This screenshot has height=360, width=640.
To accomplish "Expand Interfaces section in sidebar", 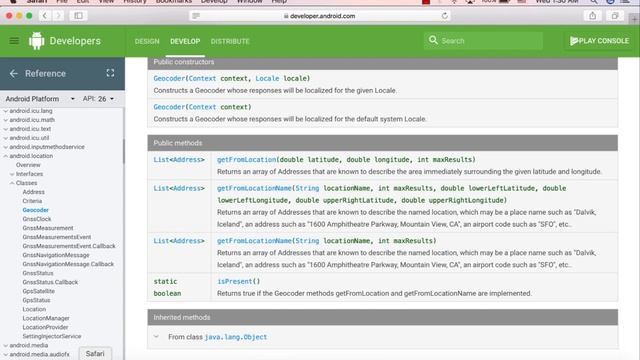I will pyautogui.click(x=12, y=174).
